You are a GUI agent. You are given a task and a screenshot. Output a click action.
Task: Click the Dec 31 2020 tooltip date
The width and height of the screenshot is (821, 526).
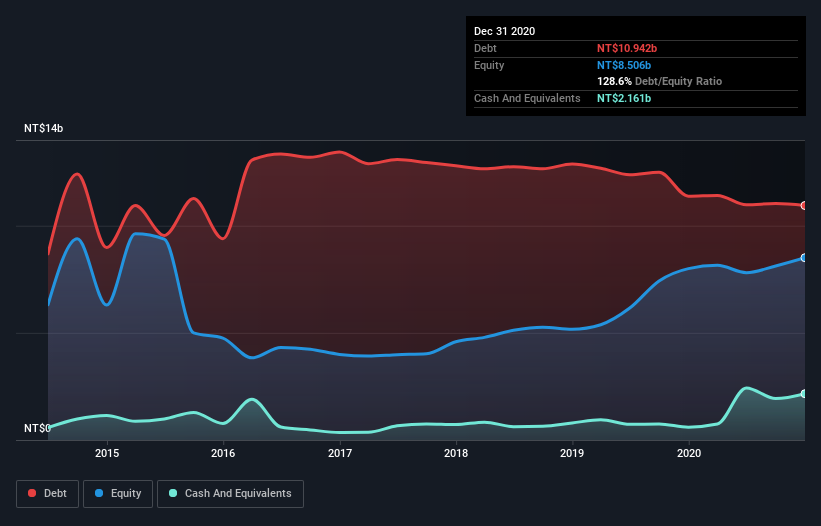tap(505, 31)
